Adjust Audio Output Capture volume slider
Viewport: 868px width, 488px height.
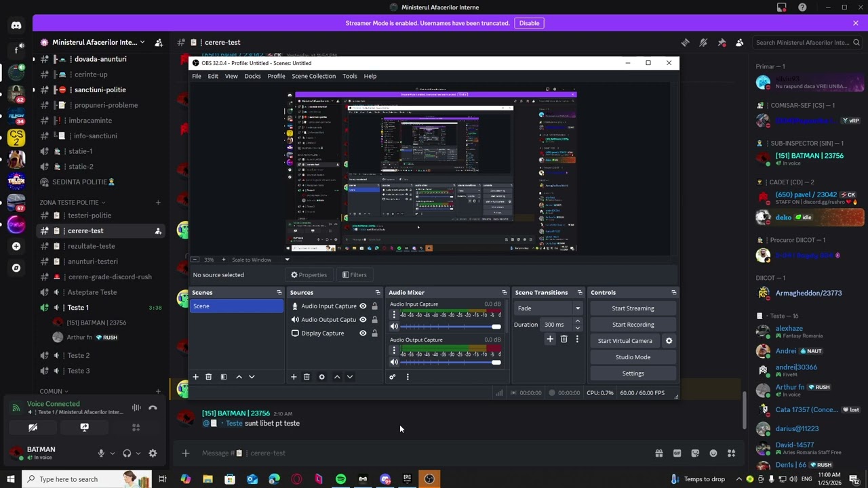coord(451,362)
